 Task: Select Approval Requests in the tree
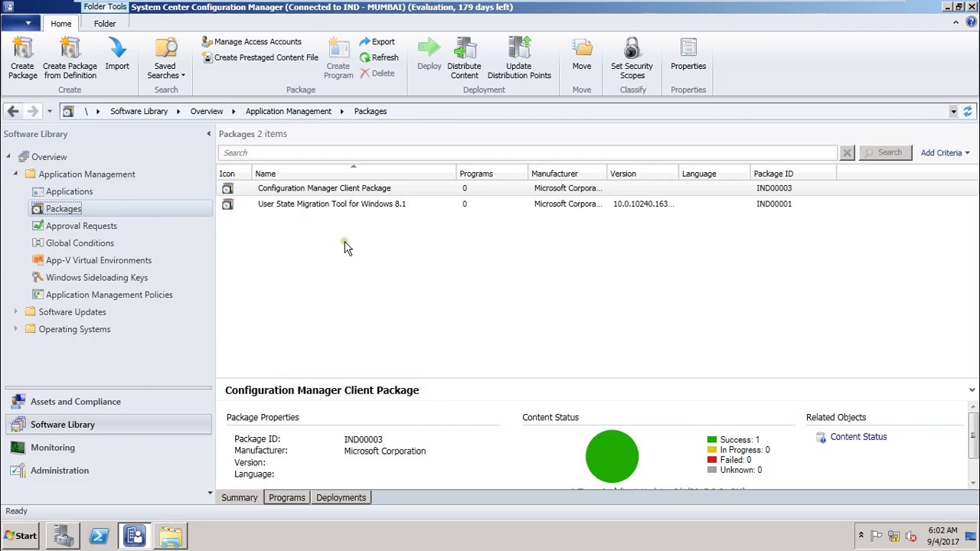[x=81, y=226]
